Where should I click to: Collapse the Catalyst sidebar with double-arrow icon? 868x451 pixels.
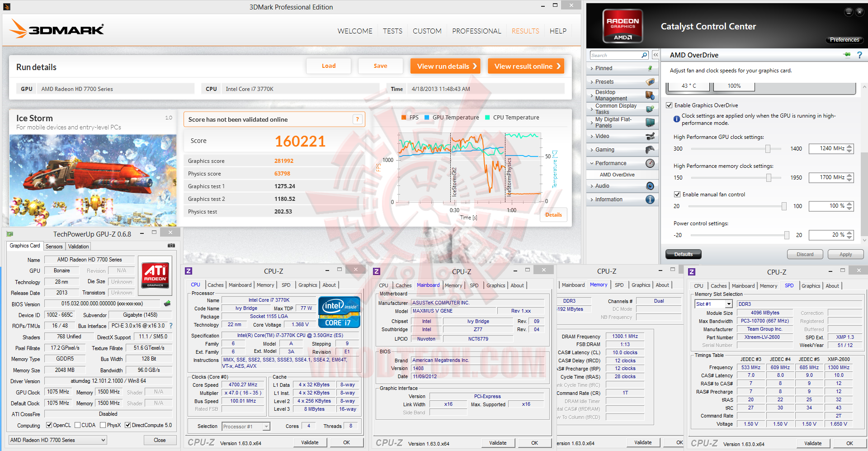pos(656,55)
